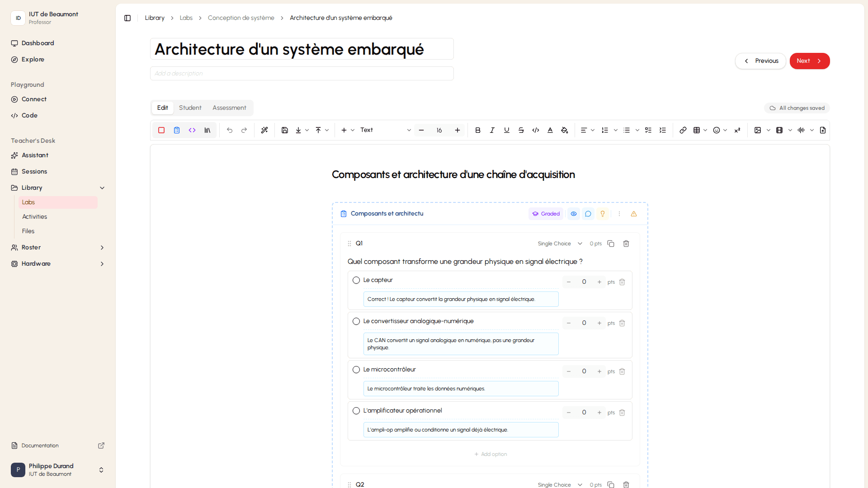Apply strikethrough formatting
This screenshot has width=868, height=488.
[x=521, y=130]
